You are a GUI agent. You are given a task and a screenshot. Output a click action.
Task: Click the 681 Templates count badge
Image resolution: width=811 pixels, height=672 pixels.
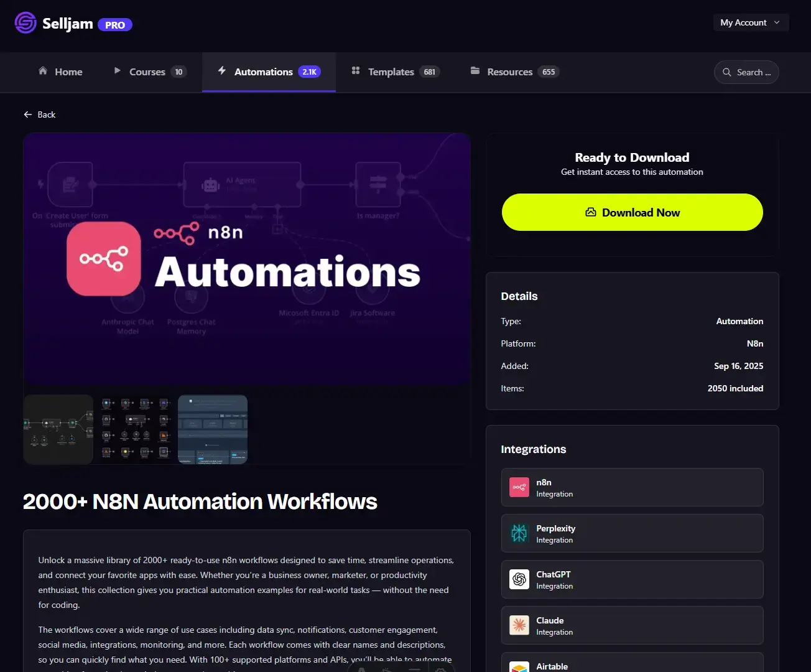pyautogui.click(x=430, y=72)
